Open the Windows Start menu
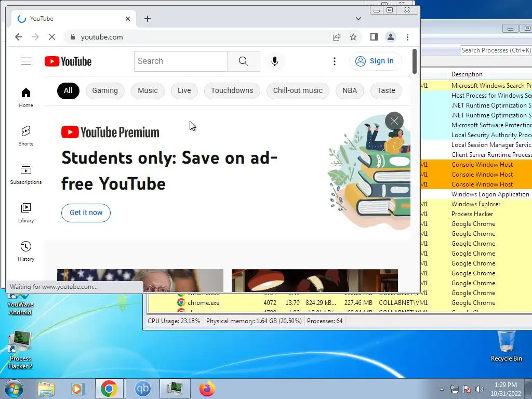This screenshot has width=532, height=399. 14,389
